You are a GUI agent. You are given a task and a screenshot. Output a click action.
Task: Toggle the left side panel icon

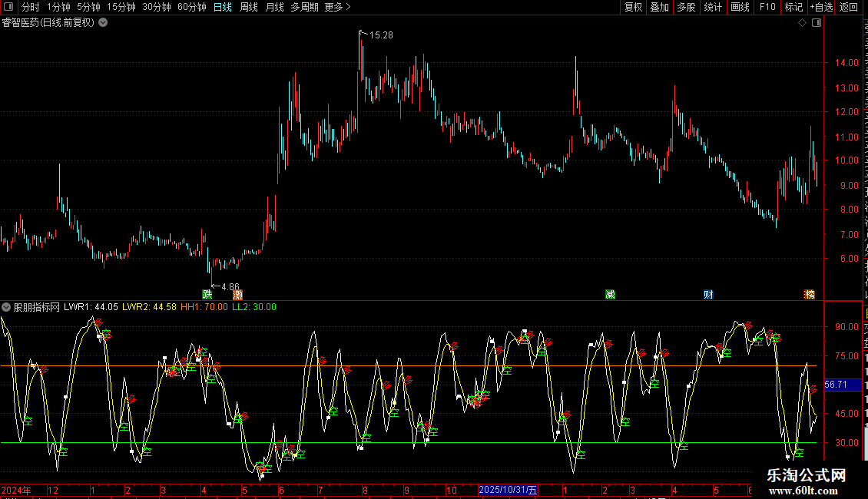tap(8, 7)
